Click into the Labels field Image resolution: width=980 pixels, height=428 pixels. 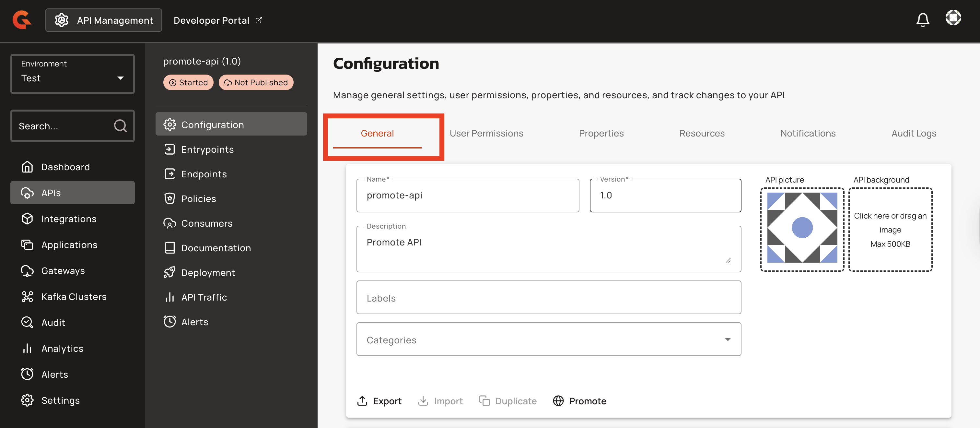(x=548, y=298)
